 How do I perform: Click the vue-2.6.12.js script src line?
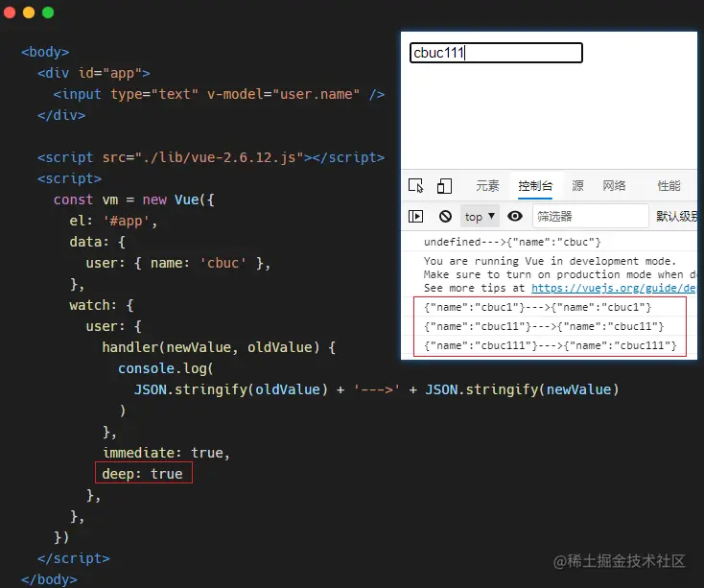tap(211, 157)
